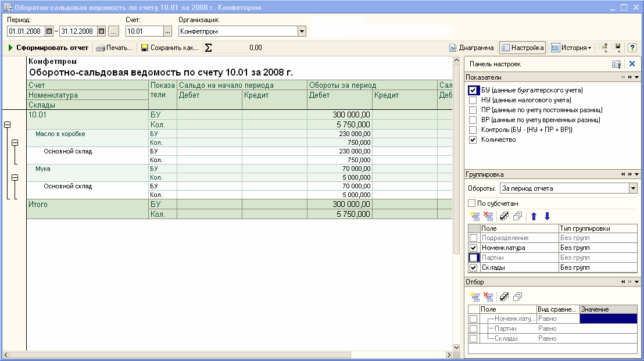Open the Организация dropdown arrow
Viewport: 644px width, 361px height.
302,31
